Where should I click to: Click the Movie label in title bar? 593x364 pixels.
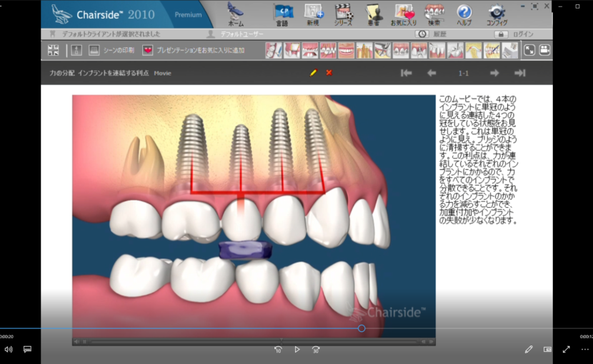pos(163,74)
